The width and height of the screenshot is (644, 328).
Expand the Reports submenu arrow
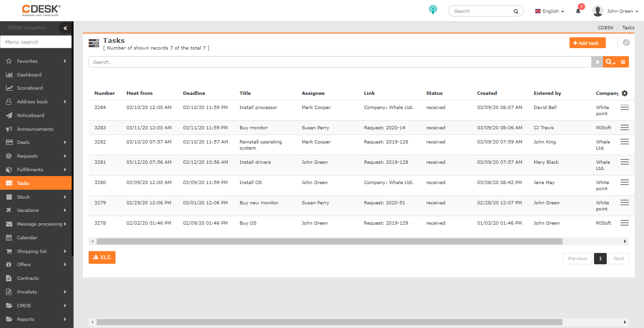[x=65, y=319]
